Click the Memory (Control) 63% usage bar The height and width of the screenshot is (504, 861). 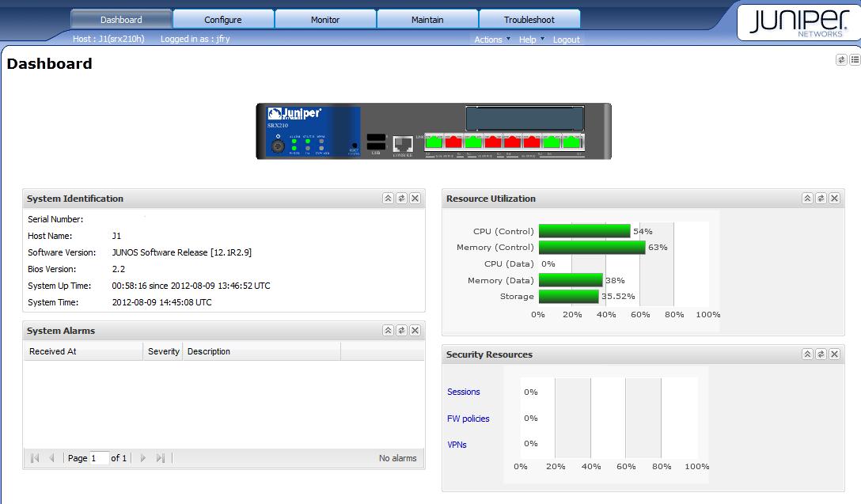(x=592, y=248)
